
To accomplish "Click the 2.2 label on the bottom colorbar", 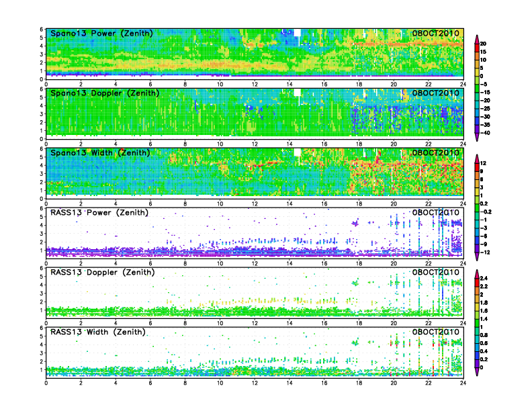I will [x=484, y=287].
